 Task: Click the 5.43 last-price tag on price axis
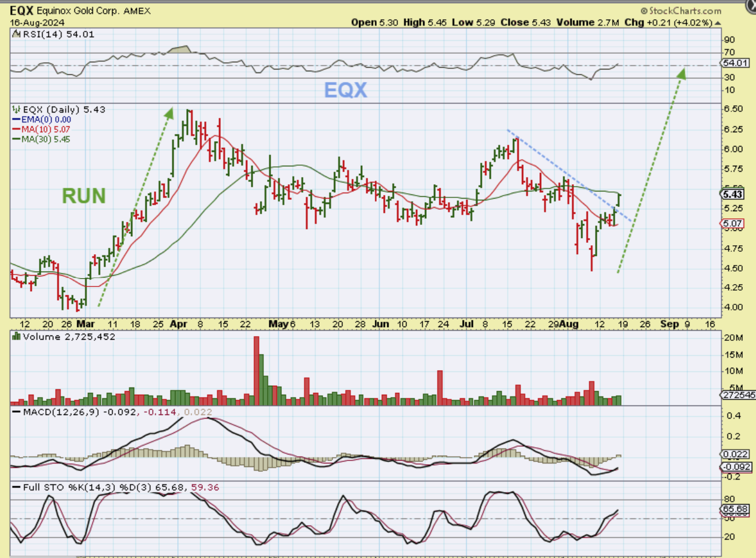pyautogui.click(x=733, y=194)
